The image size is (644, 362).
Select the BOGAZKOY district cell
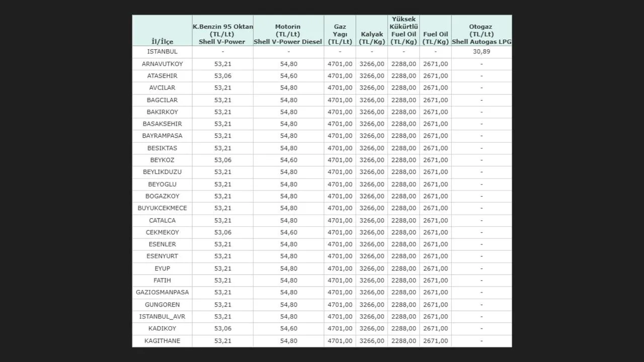click(x=162, y=196)
